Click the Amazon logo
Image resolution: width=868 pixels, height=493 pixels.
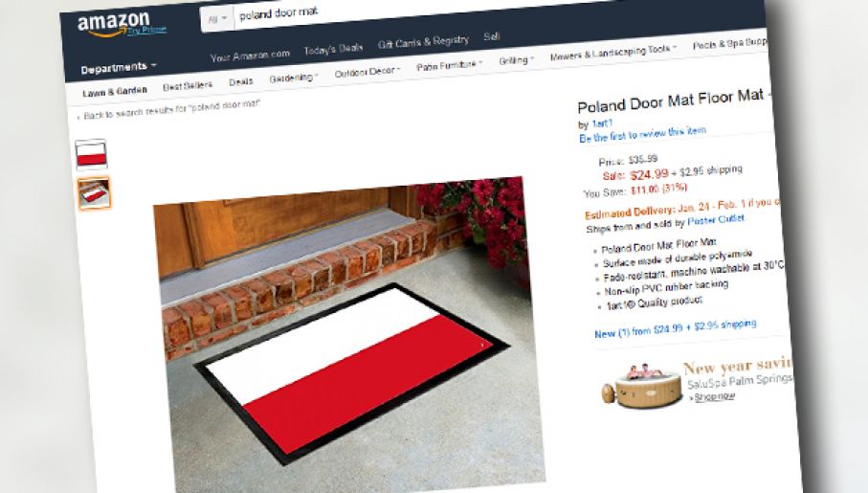click(x=113, y=25)
